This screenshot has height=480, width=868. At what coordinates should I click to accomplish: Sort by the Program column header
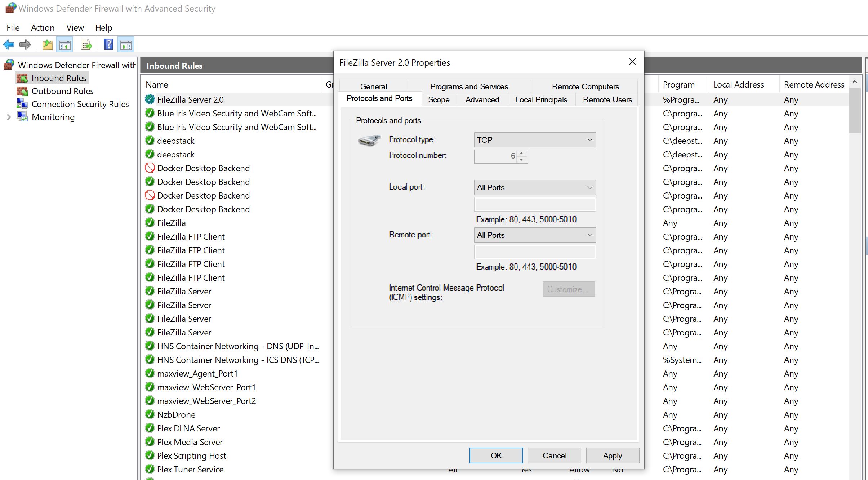684,84
